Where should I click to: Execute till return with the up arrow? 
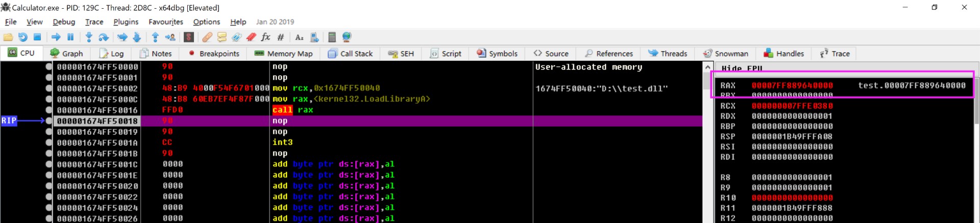(x=155, y=37)
